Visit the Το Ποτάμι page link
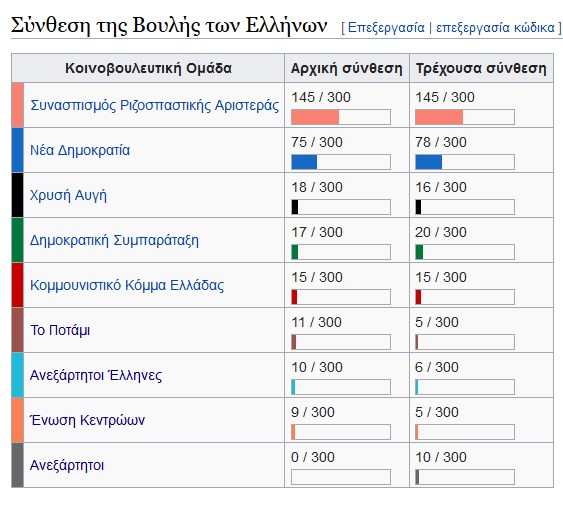 click(60, 330)
